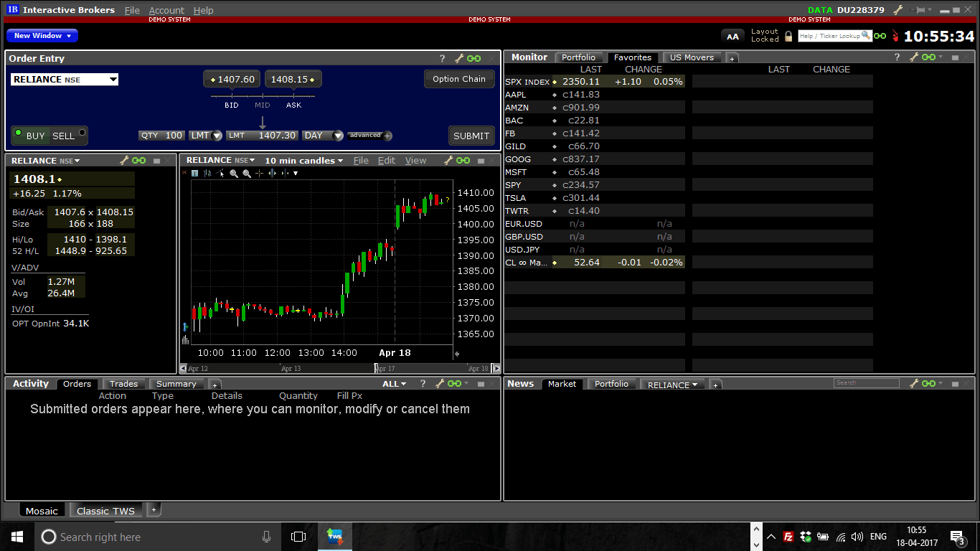Toggle chart crosshair tool
Viewport: 980px width, 551px height.
coord(259,173)
